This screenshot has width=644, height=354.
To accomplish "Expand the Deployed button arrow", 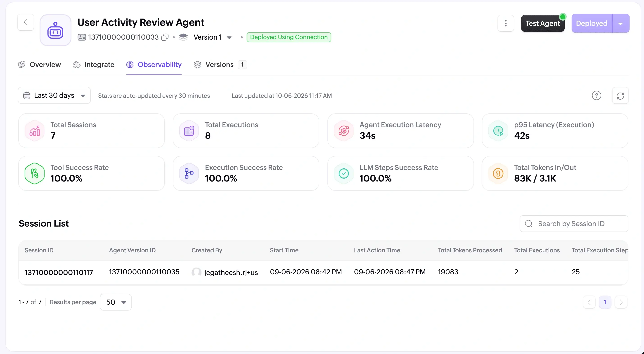I will [x=620, y=24].
